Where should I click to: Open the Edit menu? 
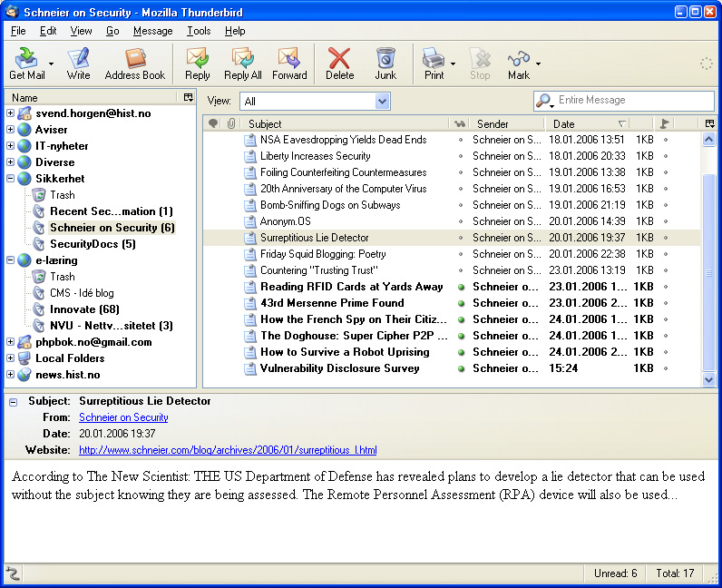click(x=48, y=31)
